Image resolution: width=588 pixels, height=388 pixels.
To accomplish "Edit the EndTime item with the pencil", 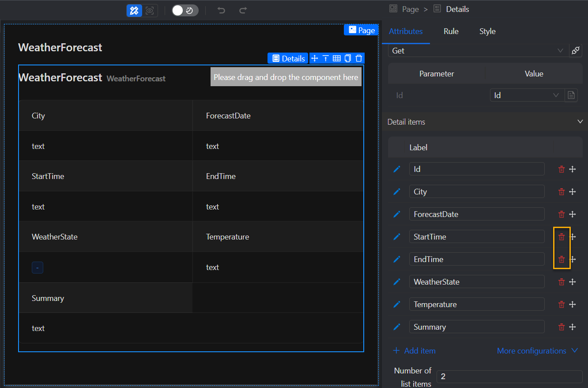I will click(397, 259).
